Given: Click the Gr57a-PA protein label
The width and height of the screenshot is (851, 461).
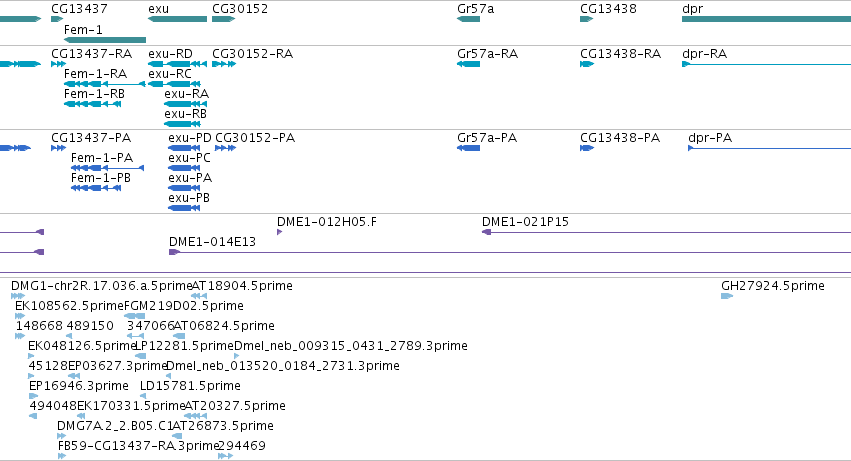Looking at the screenshot, I should 487,138.
